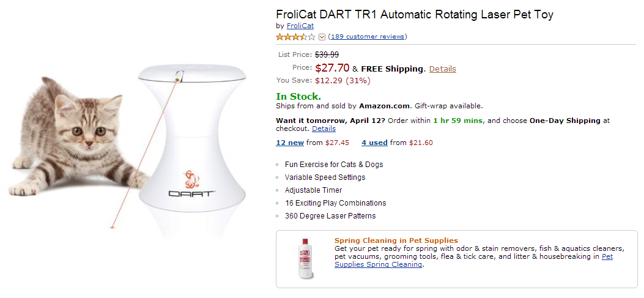View the 4 used offers
Viewport: 644px width, 298px height.
[x=374, y=143]
